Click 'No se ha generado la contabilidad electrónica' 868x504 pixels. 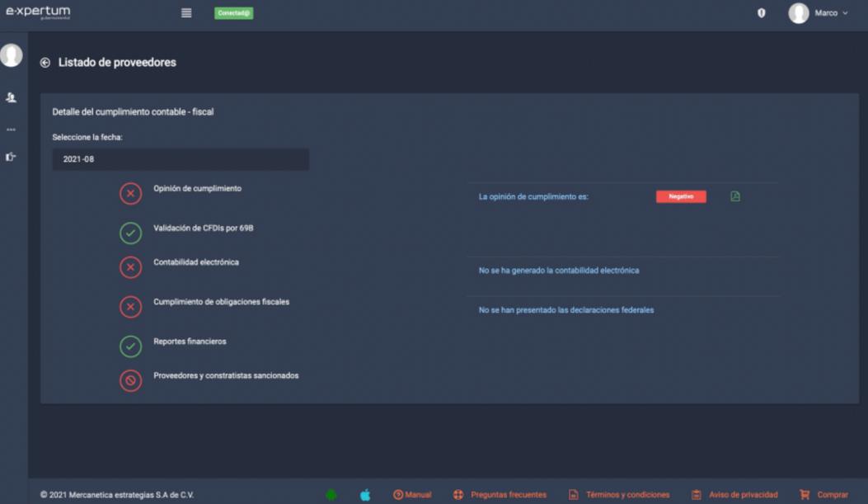559,271
